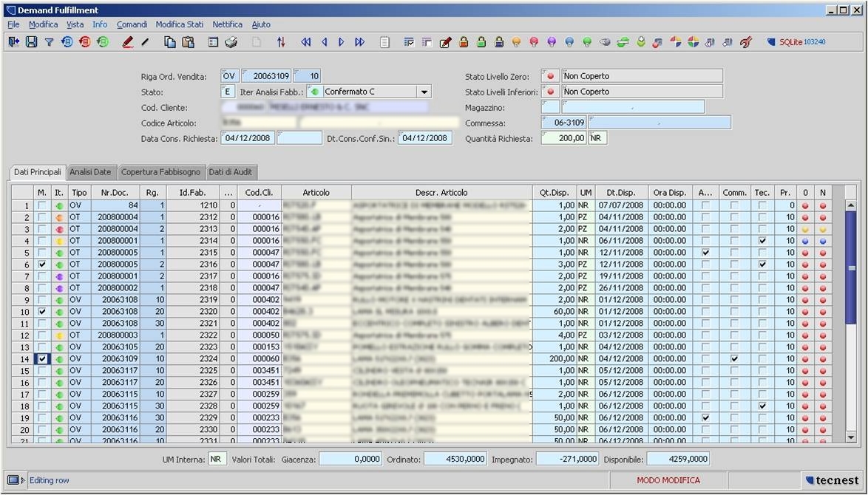This screenshot has height=495, width=868.
Task: Uncheck M. checkbox in row 10
Action: click(x=42, y=311)
